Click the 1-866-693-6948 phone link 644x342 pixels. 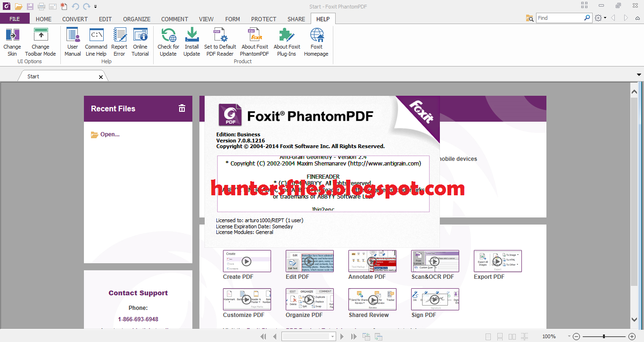pyautogui.click(x=138, y=319)
